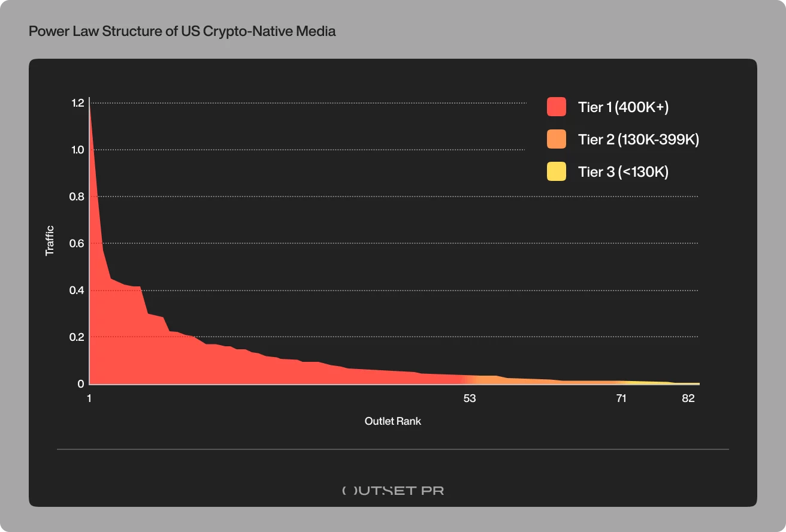The image size is (786, 532).
Task: Select the "Tier 3 (<130K)" legend label
Action: (623, 172)
